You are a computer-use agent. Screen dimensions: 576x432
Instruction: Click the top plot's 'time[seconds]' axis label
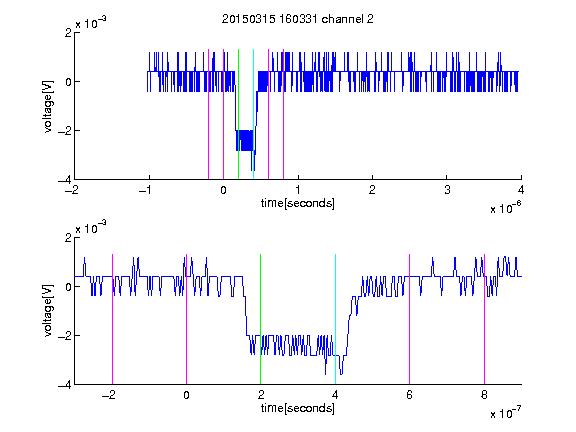[298, 203]
